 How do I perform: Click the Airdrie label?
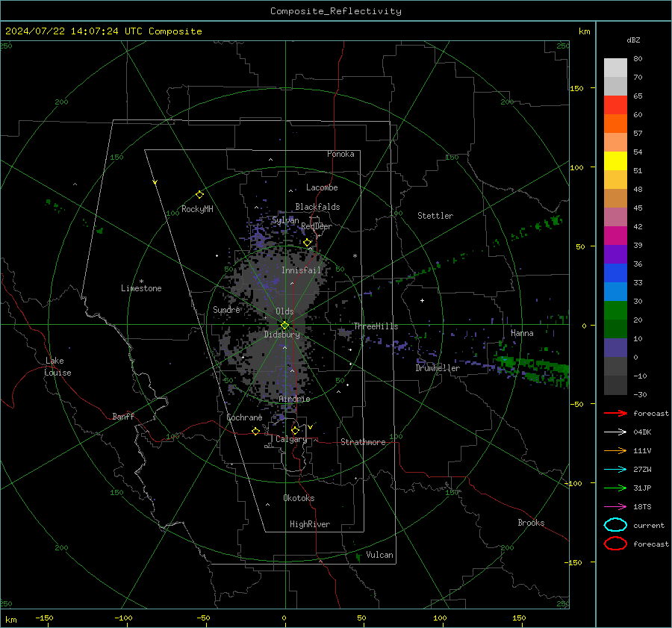(x=294, y=399)
